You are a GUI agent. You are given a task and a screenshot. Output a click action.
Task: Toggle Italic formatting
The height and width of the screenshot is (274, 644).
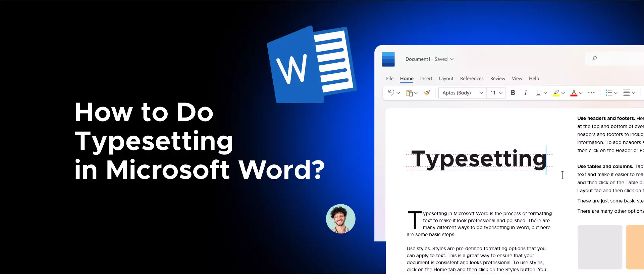point(526,93)
